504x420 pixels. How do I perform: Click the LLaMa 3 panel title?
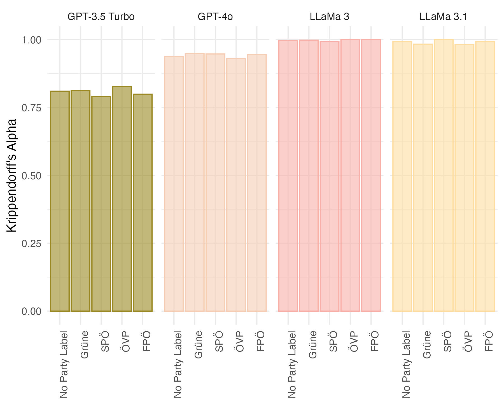click(x=329, y=17)
